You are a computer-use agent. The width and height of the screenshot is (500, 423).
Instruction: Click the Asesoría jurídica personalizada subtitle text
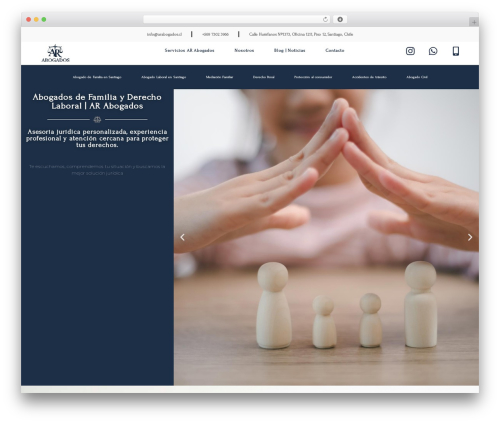point(97,138)
